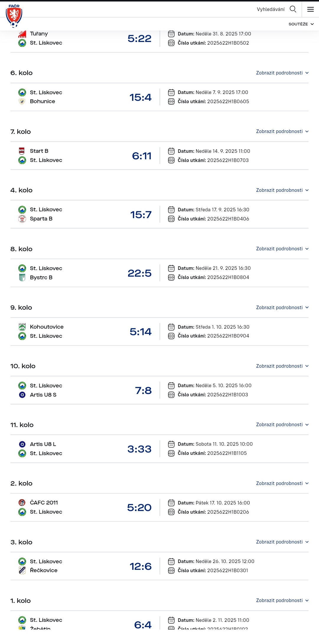Click the Bystrc B club crest
319x644 pixels.
pos(22,278)
